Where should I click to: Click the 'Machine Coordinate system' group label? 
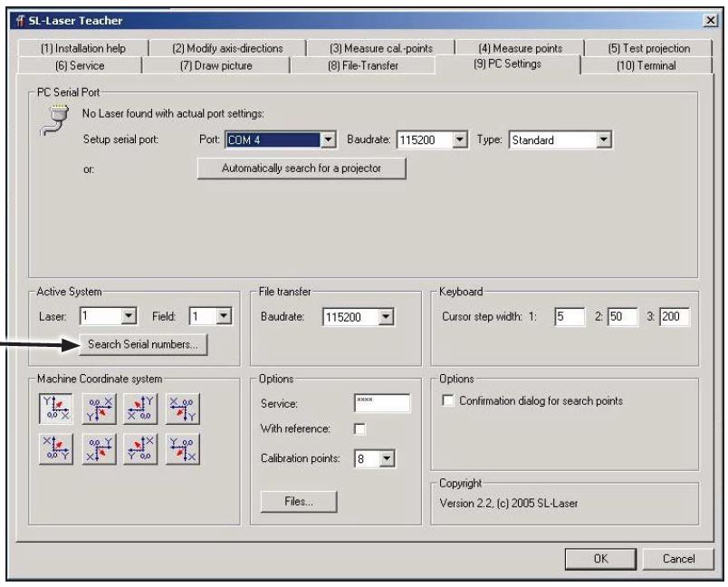click(x=100, y=379)
